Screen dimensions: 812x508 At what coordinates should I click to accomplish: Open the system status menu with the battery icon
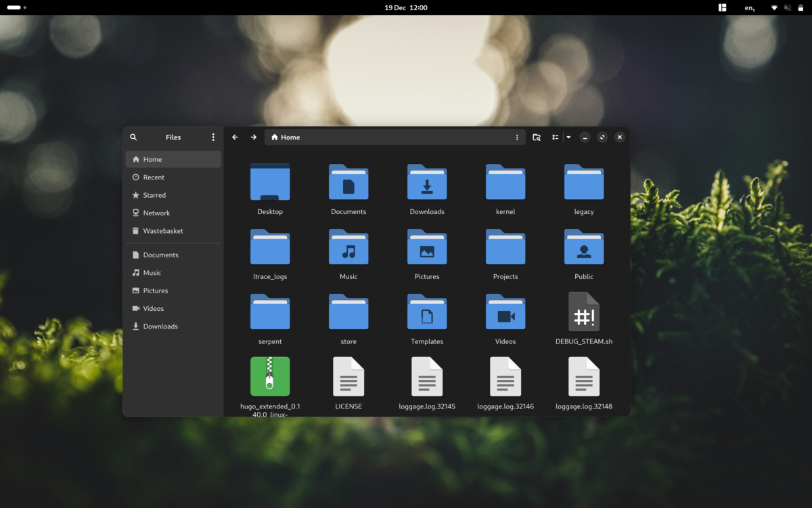[x=803, y=7]
